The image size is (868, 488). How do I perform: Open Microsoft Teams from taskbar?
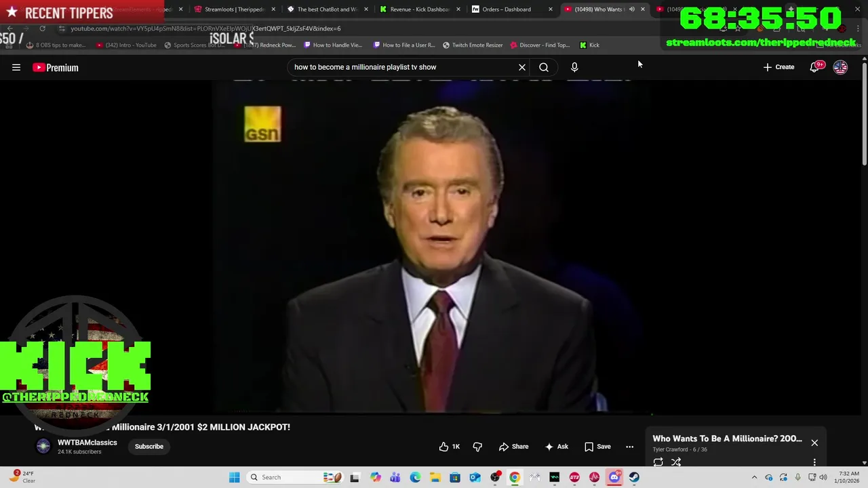click(395, 477)
